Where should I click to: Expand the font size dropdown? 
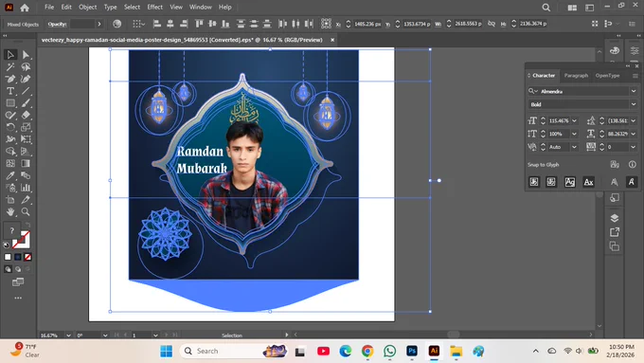[x=574, y=121]
